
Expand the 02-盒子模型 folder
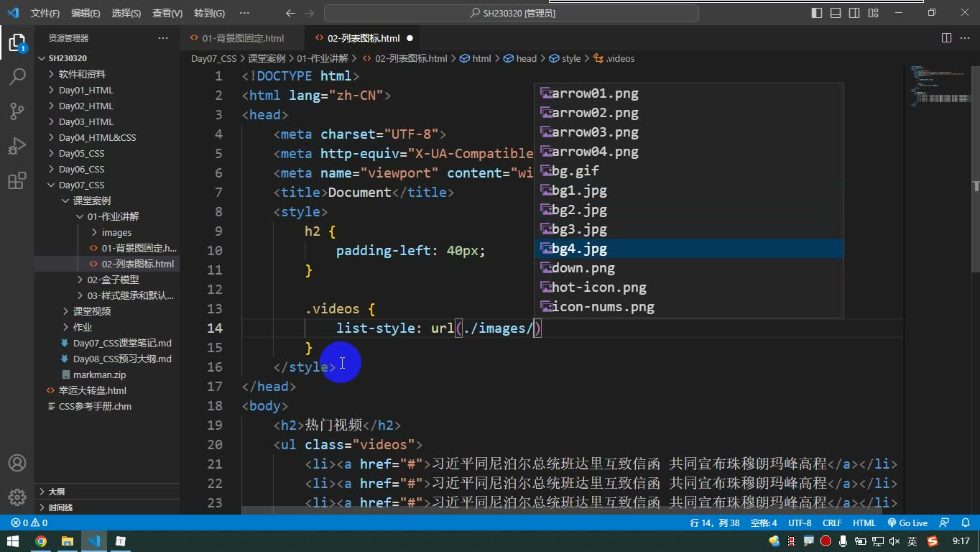point(107,280)
